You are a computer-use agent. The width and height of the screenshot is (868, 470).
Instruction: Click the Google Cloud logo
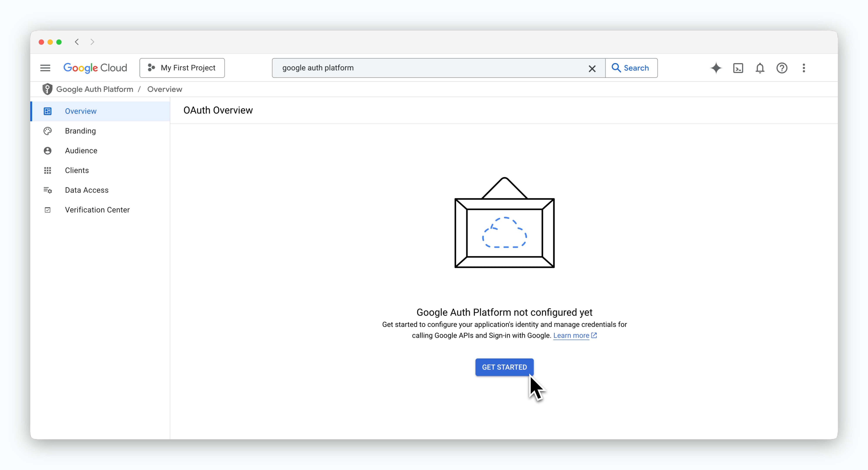click(x=95, y=68)
